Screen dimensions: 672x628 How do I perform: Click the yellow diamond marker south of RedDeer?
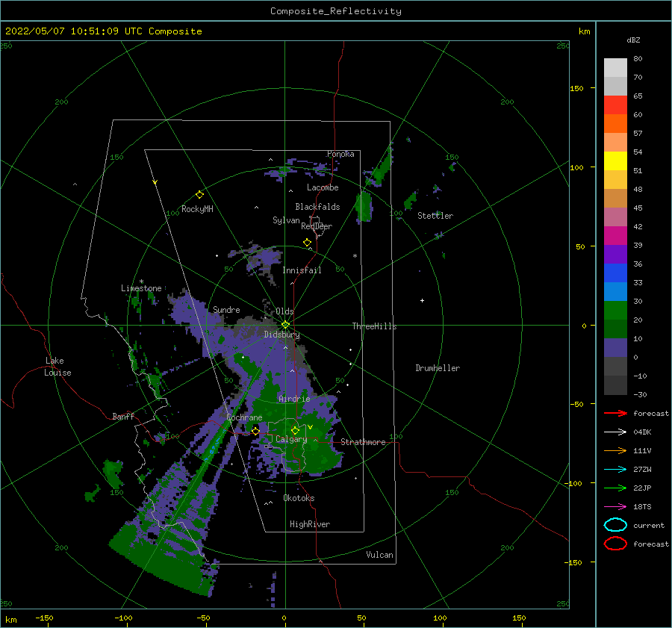pos(307,242)
